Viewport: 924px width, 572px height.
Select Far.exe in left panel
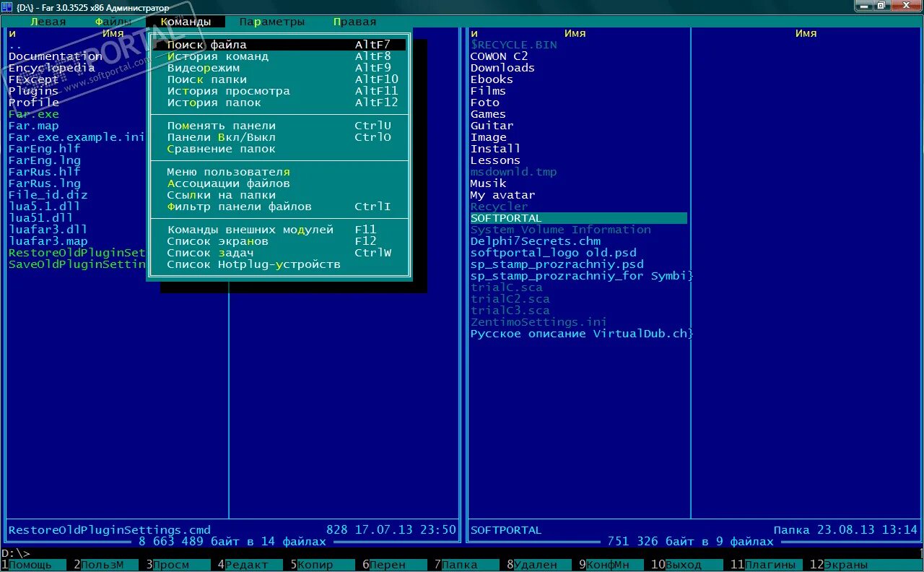point(34,114)
